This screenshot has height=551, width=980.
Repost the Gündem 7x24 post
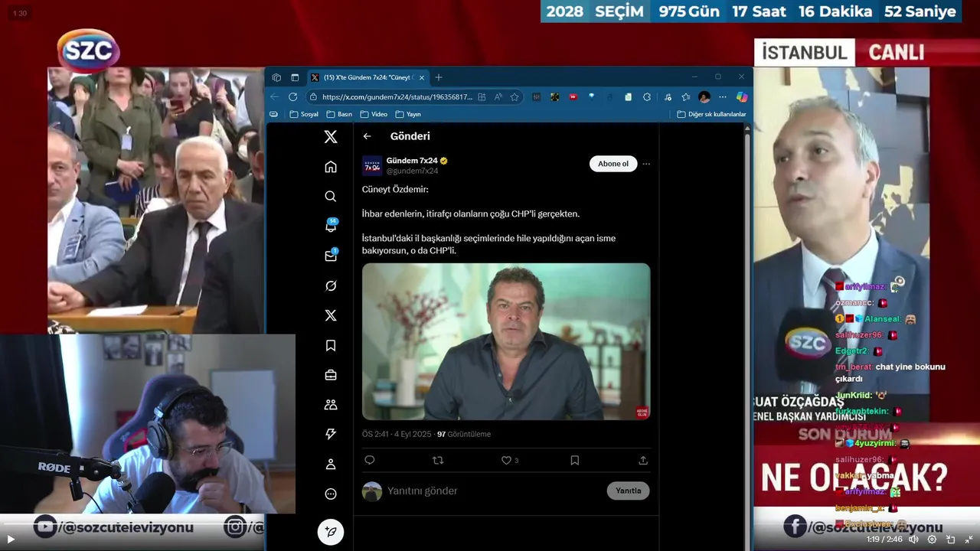pyautogui.click(x=438, y=460)
